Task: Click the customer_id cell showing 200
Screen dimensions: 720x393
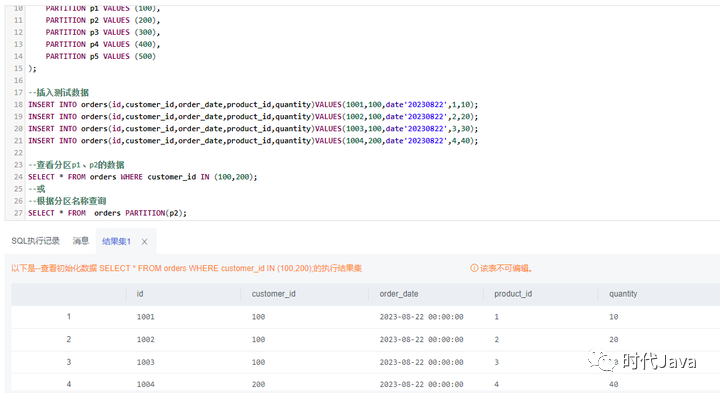Action: pyautogui.click(x=259, y=384)
